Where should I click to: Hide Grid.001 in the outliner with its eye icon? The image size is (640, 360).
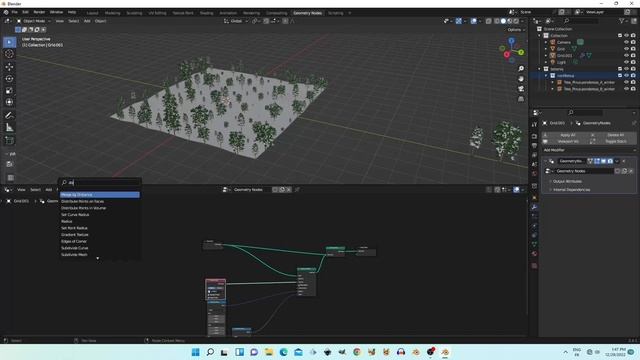(627, 56)
